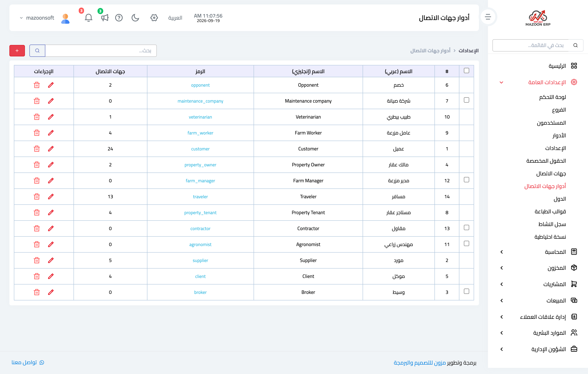Check the Maintenance company row checkbox

pos(466,100)
